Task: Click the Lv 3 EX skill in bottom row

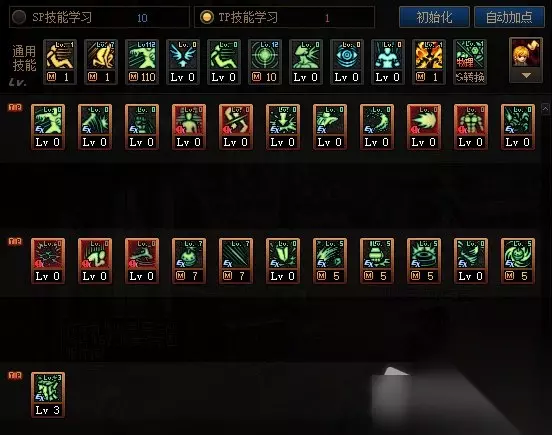Action: coord(48,395)
